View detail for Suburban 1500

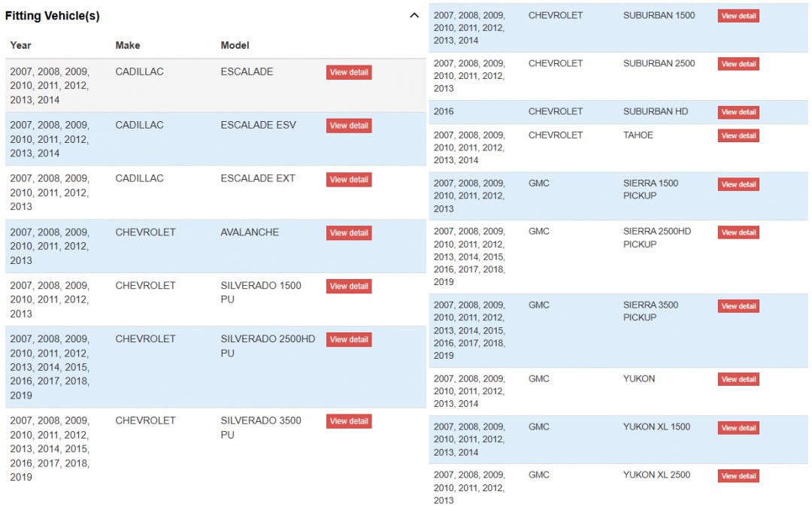tap(738, 16)
